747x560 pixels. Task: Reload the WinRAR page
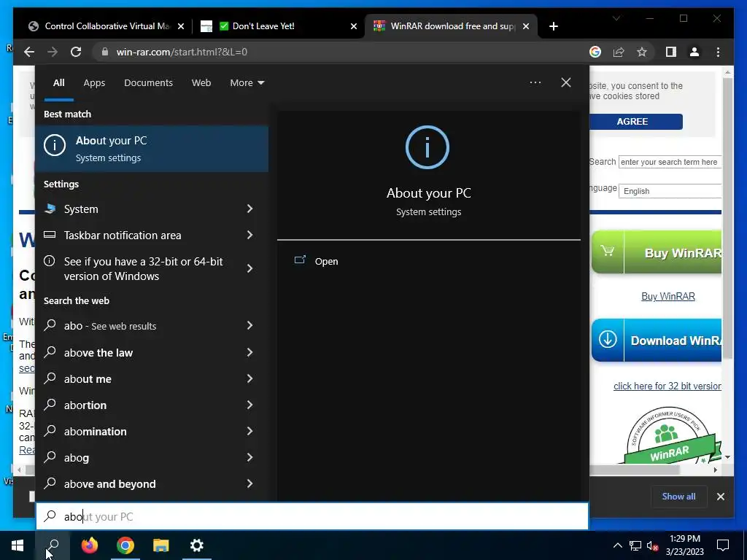(76, 52)
